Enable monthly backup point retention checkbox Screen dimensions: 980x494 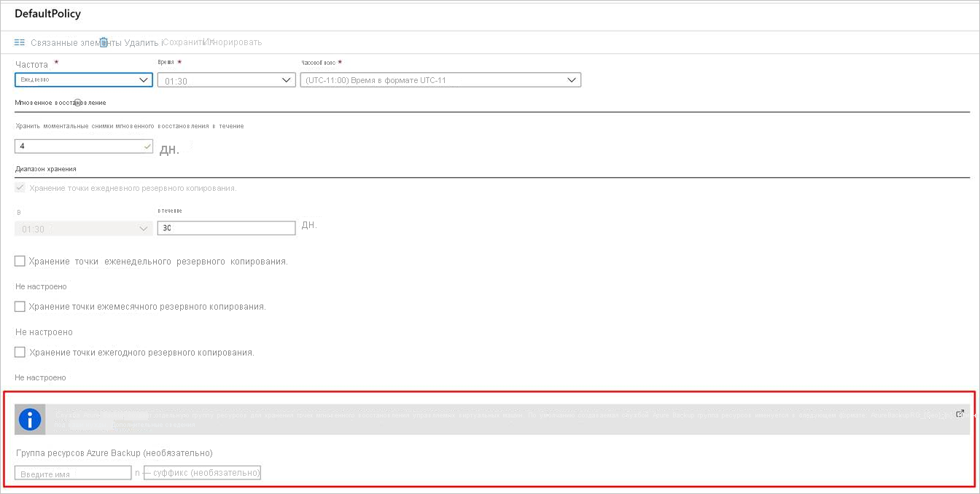coord(20,307)
